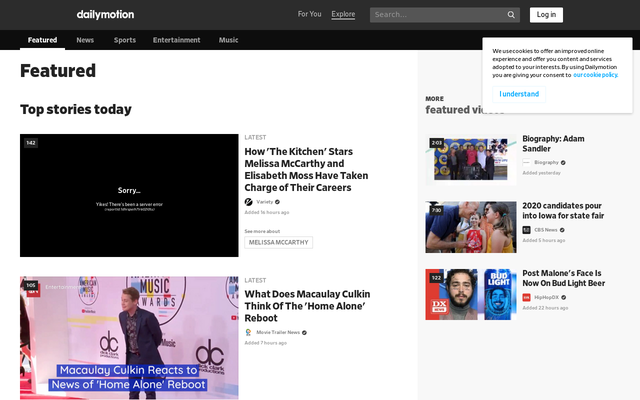
Task: Open the Biography: Adam Sandler title
Action: pos(553,144)
